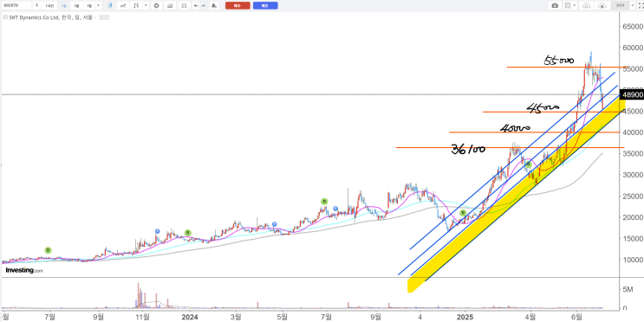Select the highlighted daily interval button
The width and height of the screenshot is (644, 322).
point(63,5)
